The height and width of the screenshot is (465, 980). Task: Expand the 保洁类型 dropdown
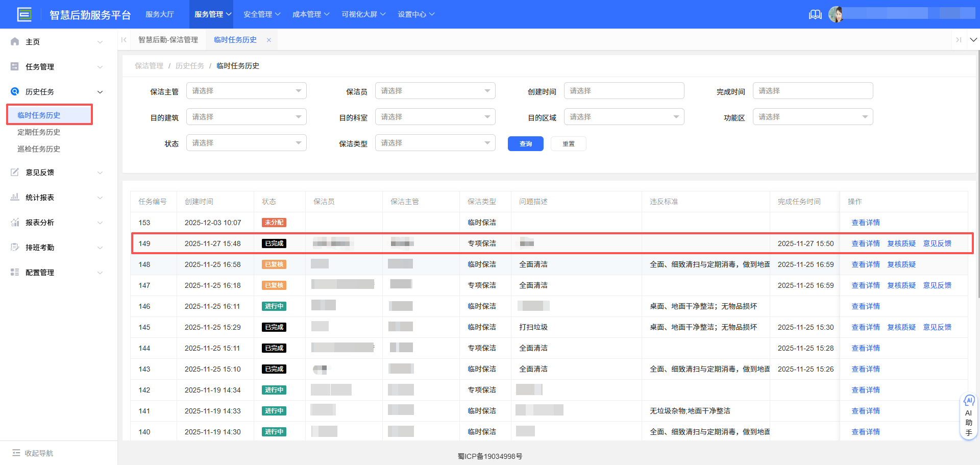(435, 142)
